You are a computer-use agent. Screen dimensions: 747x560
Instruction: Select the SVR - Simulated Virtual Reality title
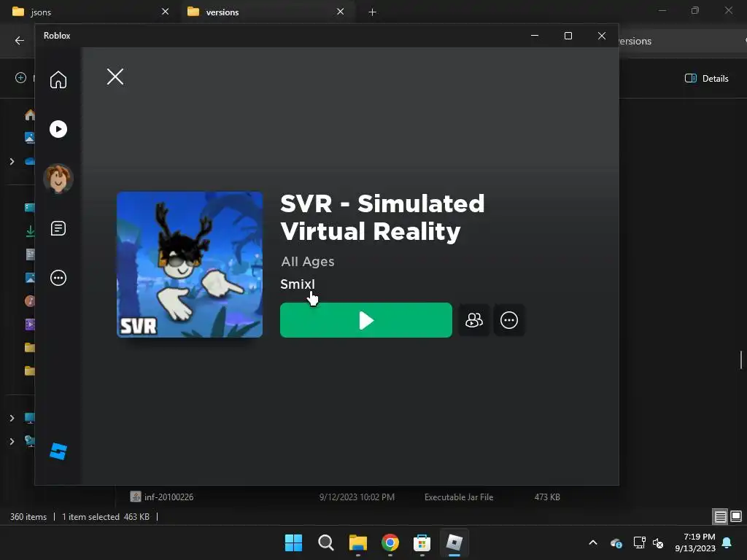[x=382, y=217]
